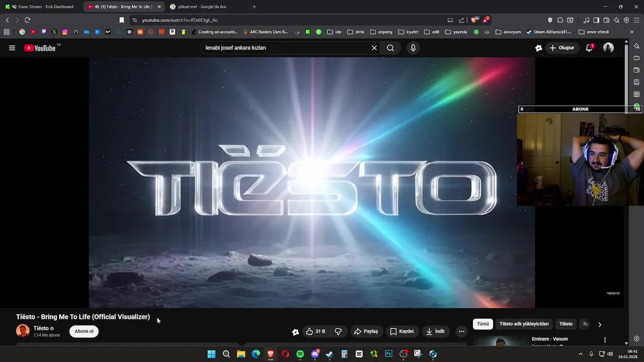Click the Tiësto video player
Image resolution: width=644 pixels, height=362 pixels.
[312, 183]
